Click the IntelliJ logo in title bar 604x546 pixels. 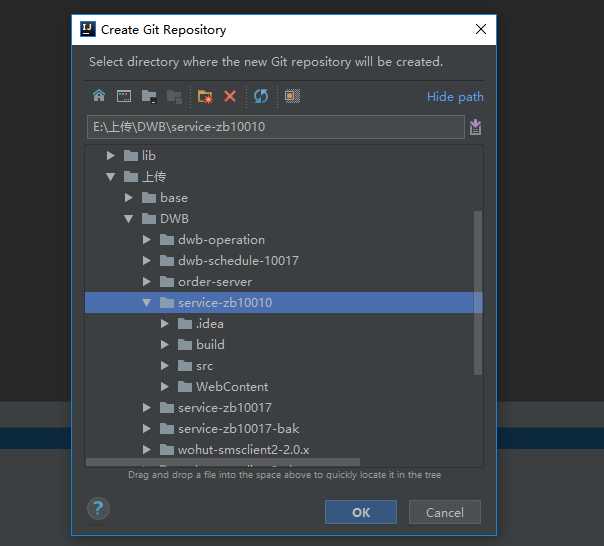[88, 29]
